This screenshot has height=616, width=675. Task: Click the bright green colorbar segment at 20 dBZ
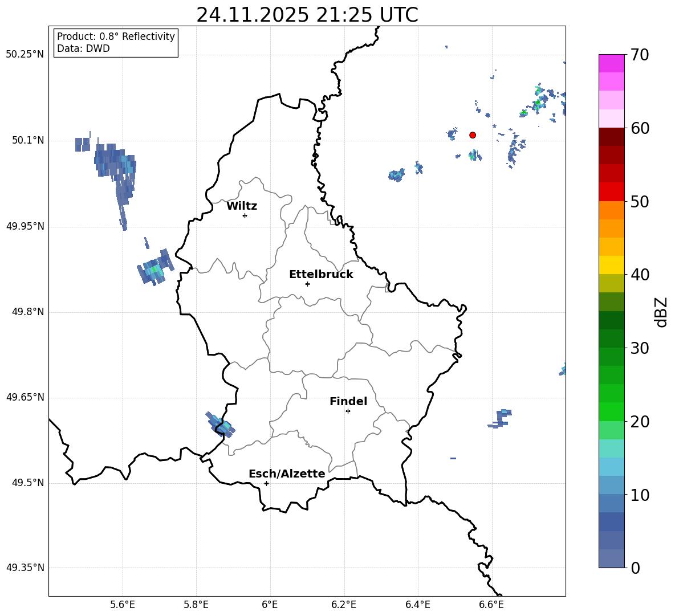611,411
